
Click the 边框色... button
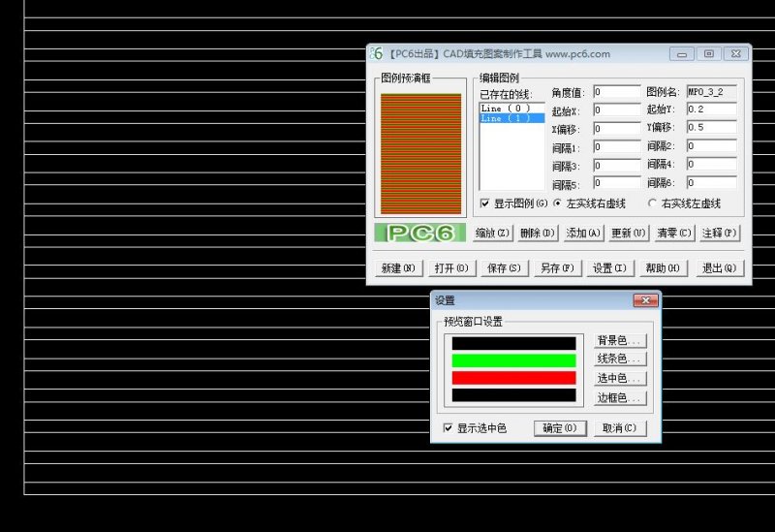[620, 397]
